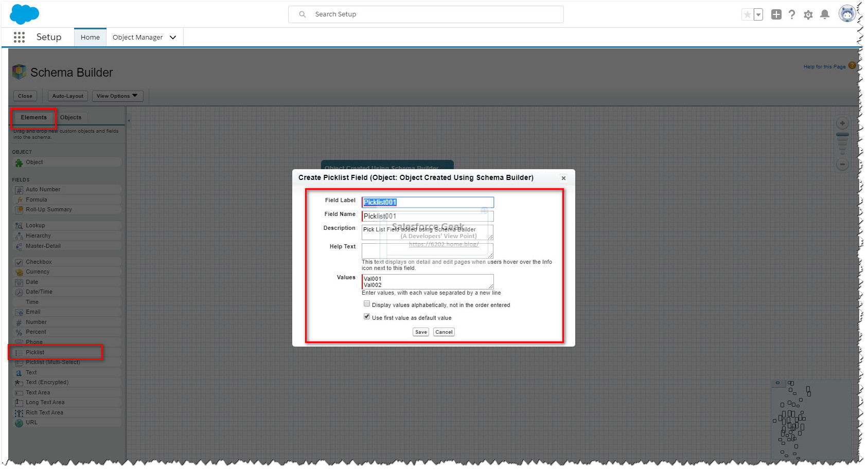Select the Date/Time field icon
Image resolution: width=868 pixels, height=470 pixels.
tap(19, 292)
